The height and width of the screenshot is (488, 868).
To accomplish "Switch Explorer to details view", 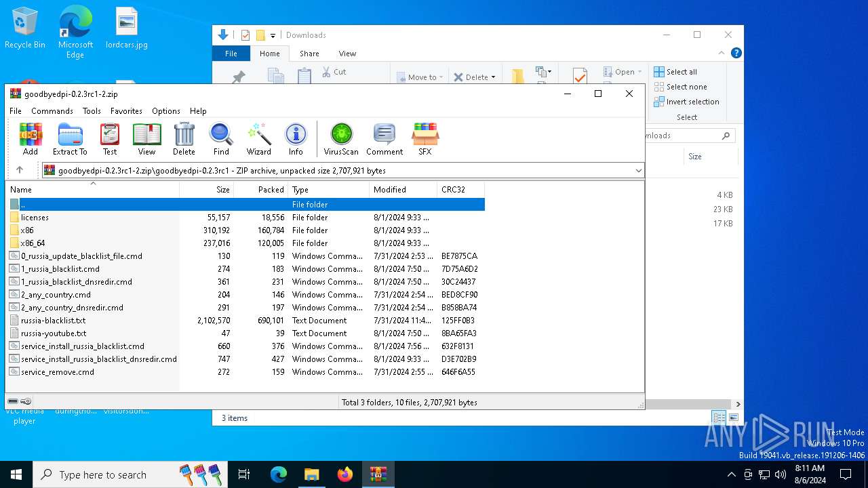I will pyautogui.click(x=718, y=418).
